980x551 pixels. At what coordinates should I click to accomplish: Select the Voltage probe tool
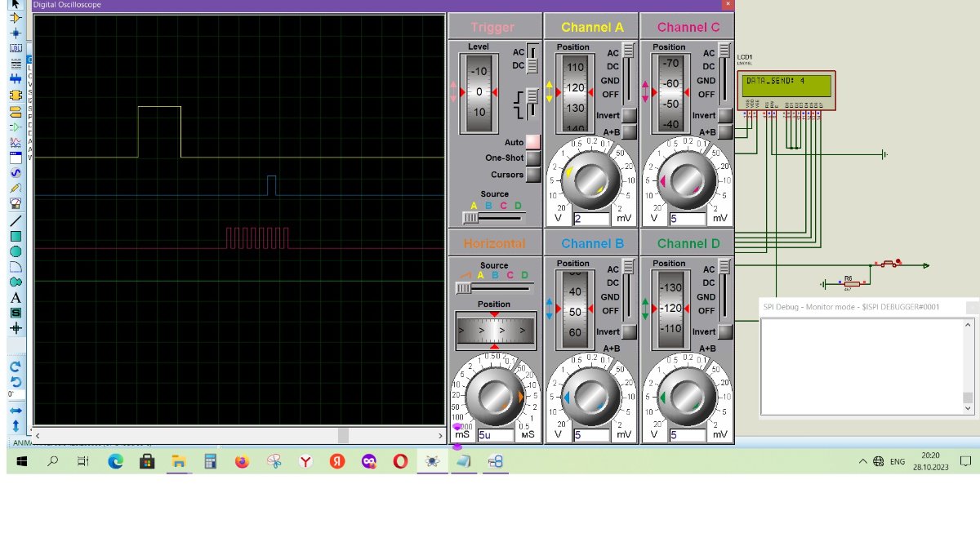pos(16,189)
